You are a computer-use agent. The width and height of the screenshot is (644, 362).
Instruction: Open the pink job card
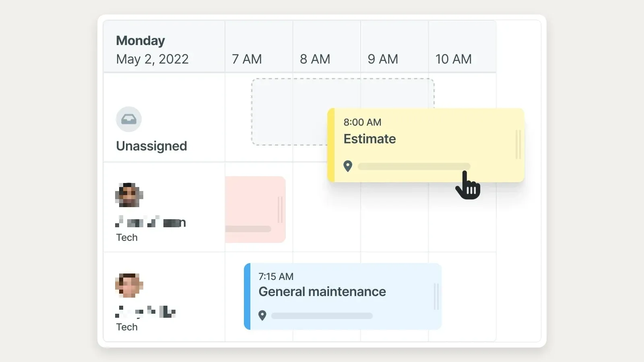pos(256,210)
